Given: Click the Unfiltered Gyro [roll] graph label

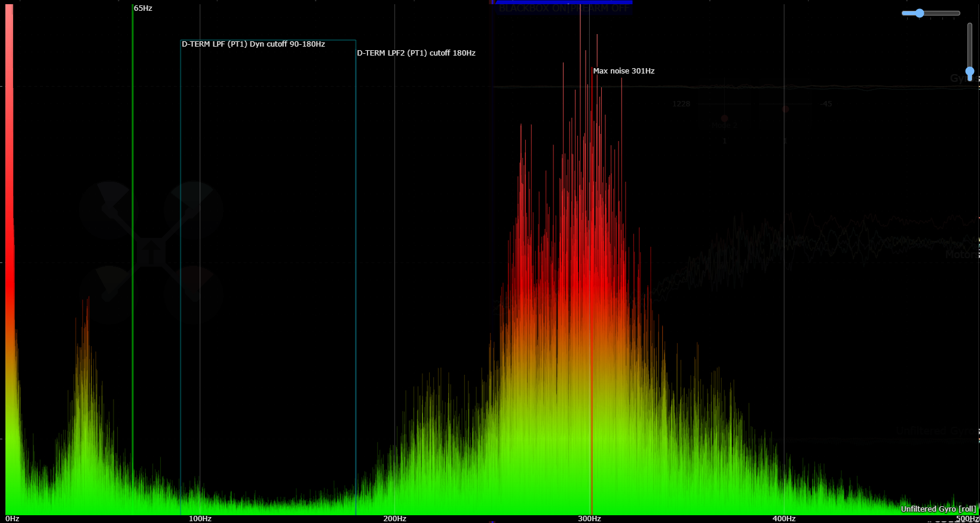Looking at the screenshot, I should click(938, 509).
